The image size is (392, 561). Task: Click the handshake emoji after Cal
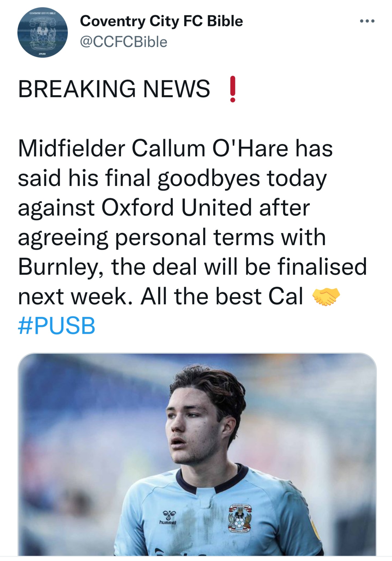326,297
